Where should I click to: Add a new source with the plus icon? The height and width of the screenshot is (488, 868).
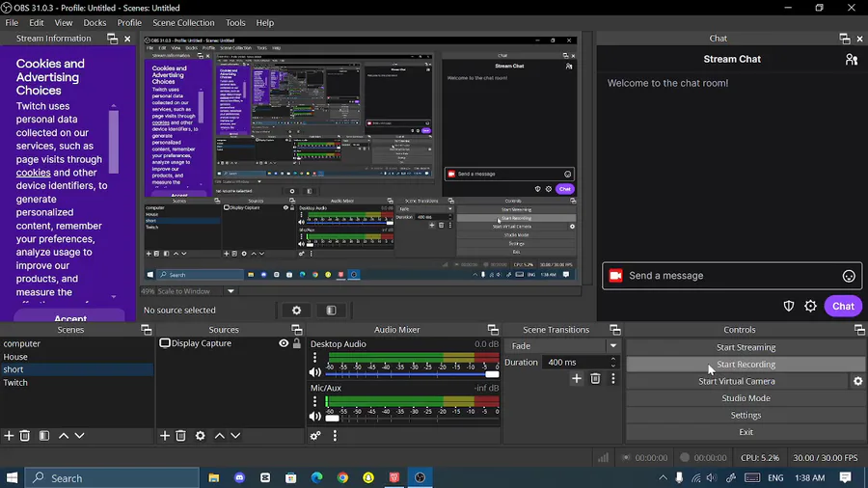tap(165, 436)
